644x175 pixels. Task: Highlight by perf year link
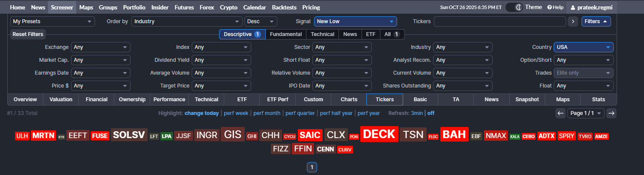pyautogui.click(x=368, y=113)
